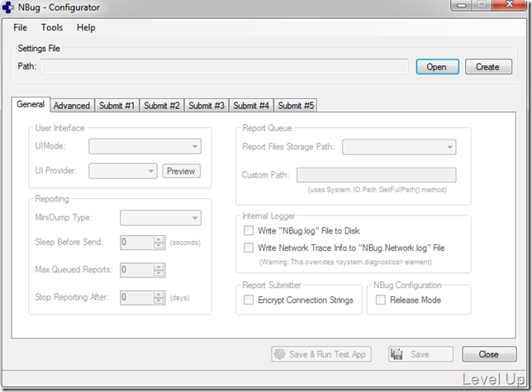The height and width of the screenshot is (392, 532).
Task: Check Encrypt Connection Strings
Action: point(249,300)
